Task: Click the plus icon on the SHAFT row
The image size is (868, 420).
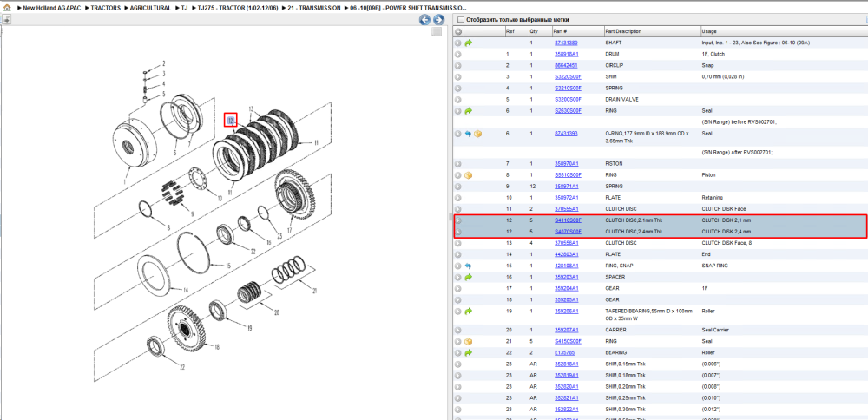Action: [458, 43]
